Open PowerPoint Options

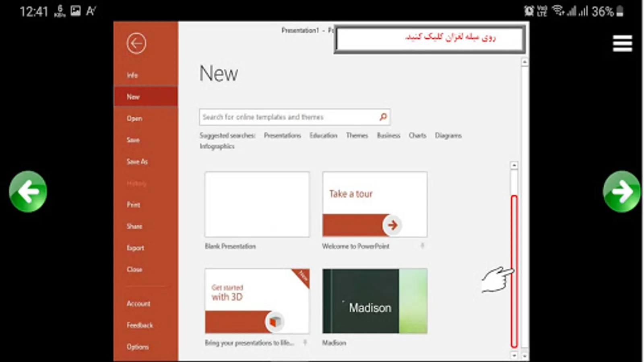coord(138,347)
